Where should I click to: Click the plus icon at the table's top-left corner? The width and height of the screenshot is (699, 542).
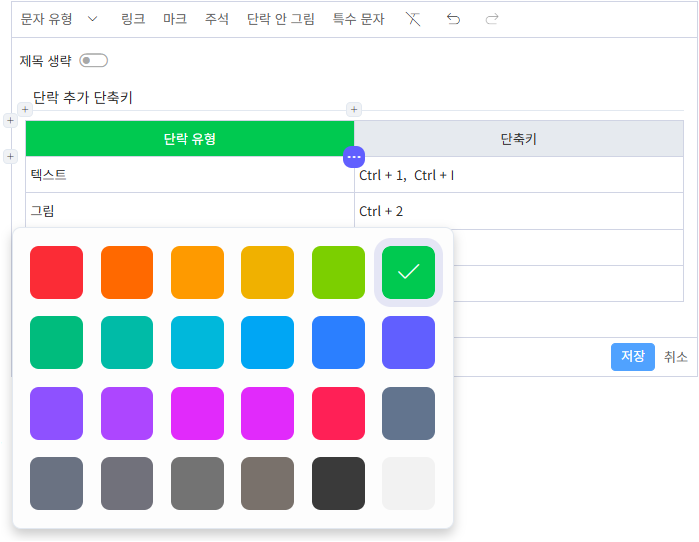[x=11, y=121]
